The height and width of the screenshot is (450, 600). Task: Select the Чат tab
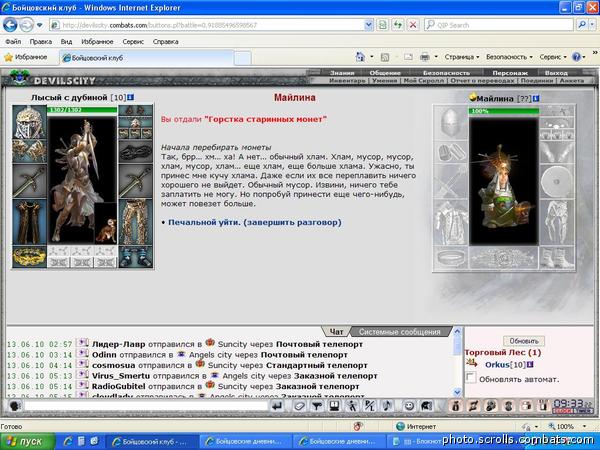tap(336, 332)
